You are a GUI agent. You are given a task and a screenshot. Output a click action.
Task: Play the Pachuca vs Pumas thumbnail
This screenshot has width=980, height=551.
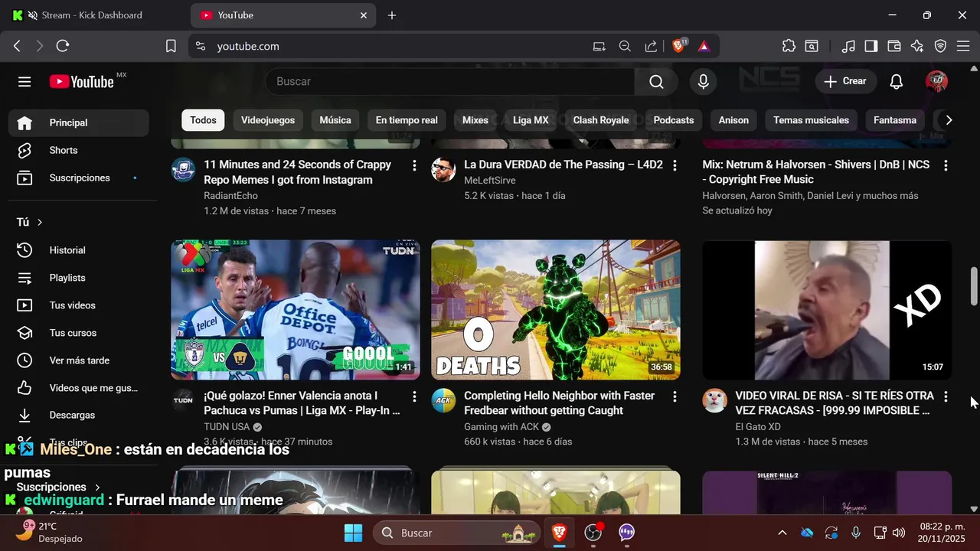click(x=296, y=310)
